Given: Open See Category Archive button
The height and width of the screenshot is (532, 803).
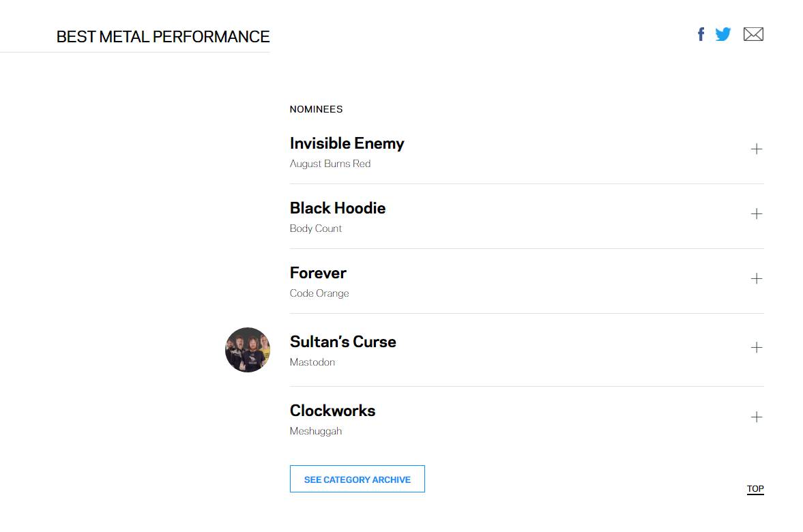Looking at the screenshot, I should [x=357, y=479].
